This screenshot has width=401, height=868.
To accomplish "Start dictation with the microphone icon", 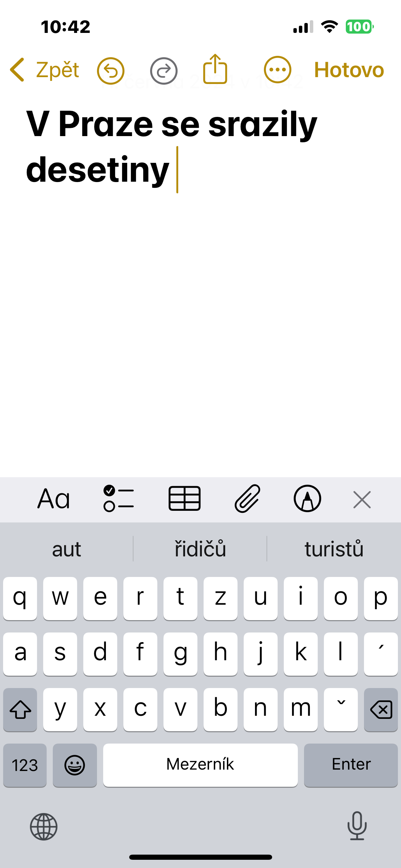I will pos(357,826).
